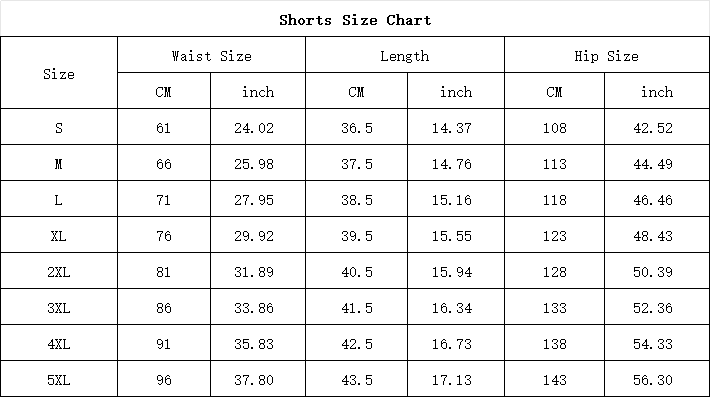Click the 38.5 length cell
Viewport: 710px width, 397px height.
(x=357, y=199)
